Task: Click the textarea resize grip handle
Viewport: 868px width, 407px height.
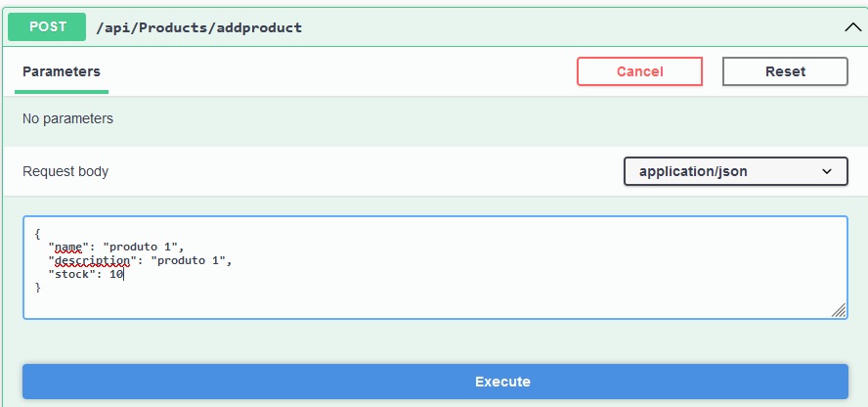Action: click(839, 310)
